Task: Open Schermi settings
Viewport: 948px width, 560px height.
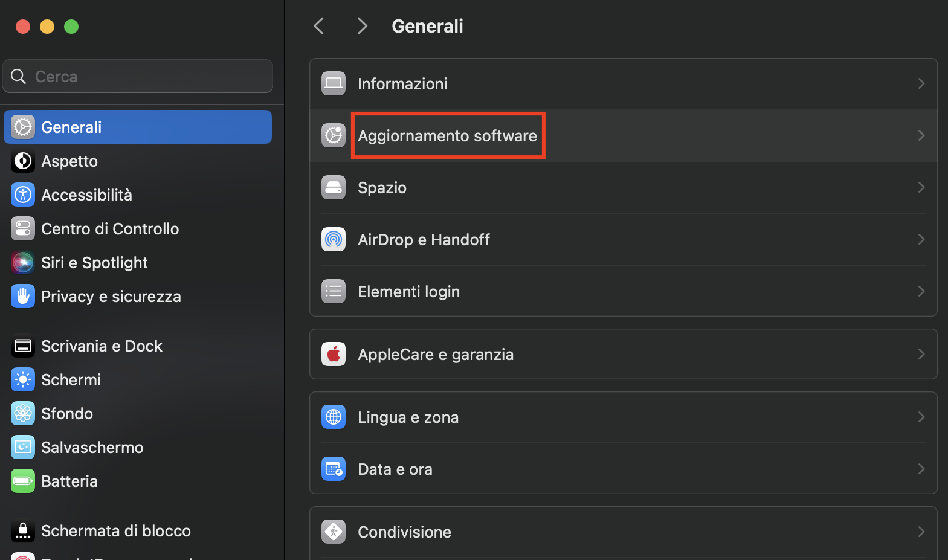Action: [138, 379]
